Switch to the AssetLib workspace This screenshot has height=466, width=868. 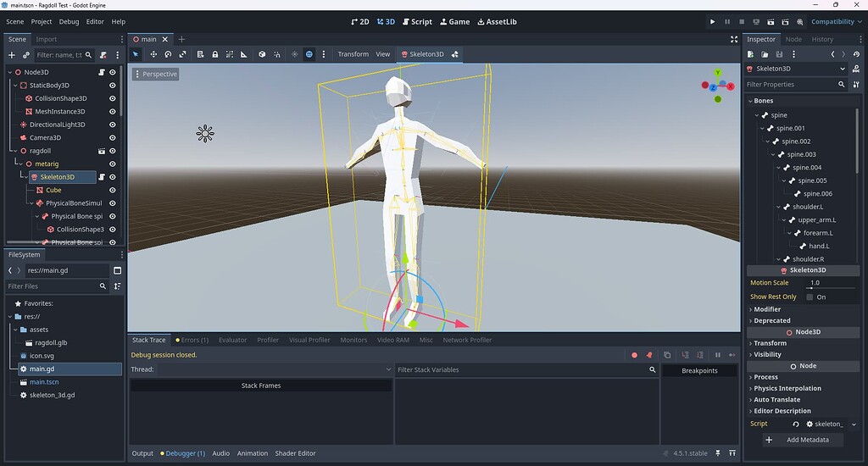tap(497, 21)
